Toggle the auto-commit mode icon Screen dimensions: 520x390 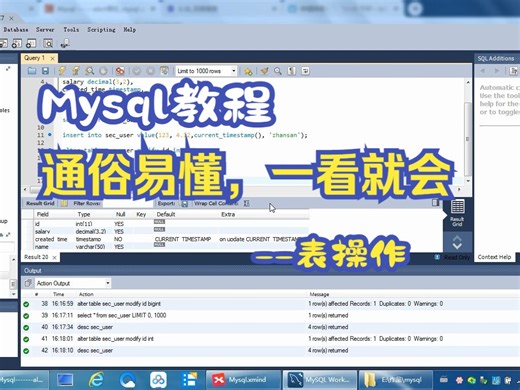click(164, 71)
